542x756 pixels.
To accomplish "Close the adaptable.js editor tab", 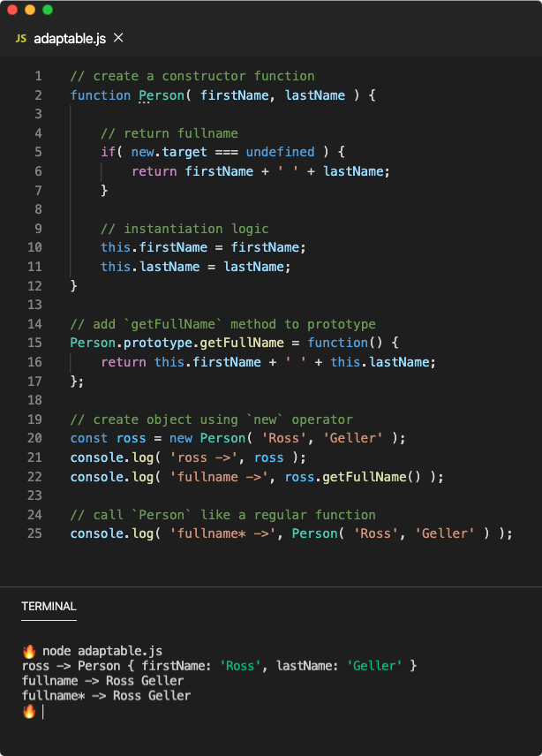I will [x=119, y=38].
